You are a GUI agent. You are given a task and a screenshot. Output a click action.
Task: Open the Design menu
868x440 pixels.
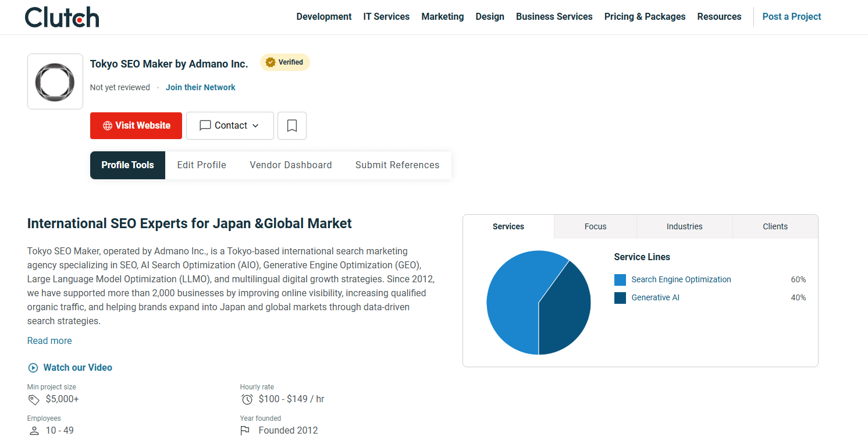(490, 17)
